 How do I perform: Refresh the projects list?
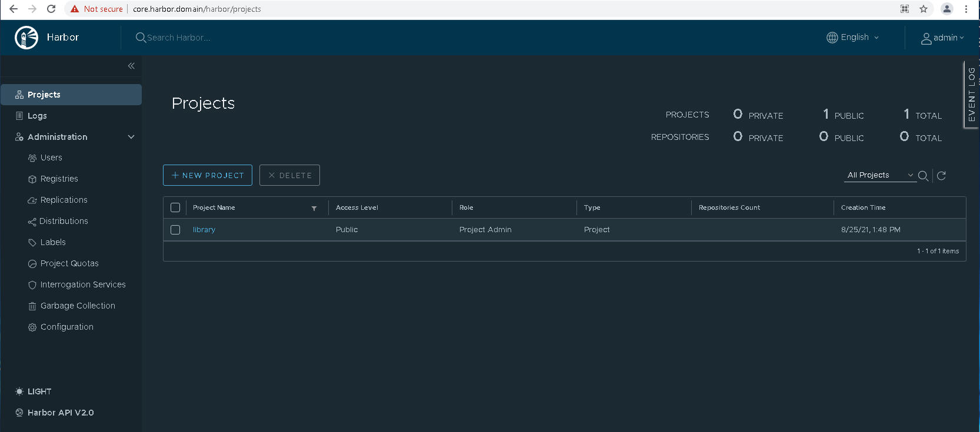coord(941,176)
